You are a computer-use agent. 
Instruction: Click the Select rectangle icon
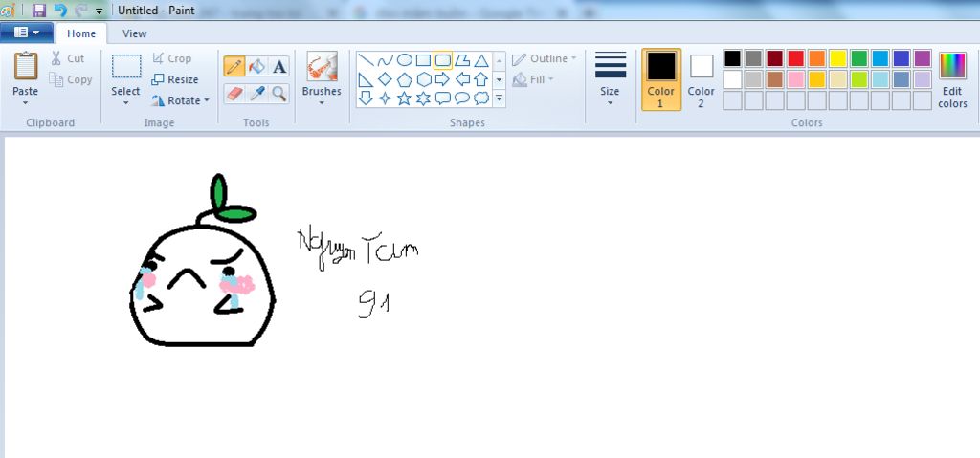click(126, 66)
